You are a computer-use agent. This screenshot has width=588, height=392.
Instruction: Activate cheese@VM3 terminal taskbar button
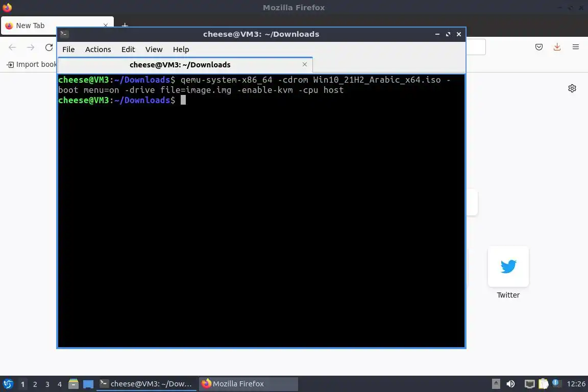[146, 384]
